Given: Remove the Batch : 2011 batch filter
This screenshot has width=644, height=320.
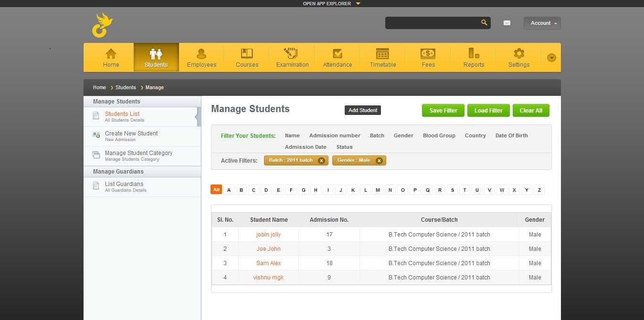Looking at the screenshot, I should click(321, 161).
